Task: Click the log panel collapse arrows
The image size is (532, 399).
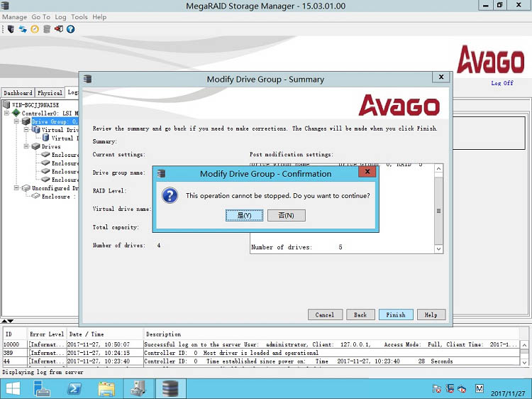Action: (x=8, y=321)
